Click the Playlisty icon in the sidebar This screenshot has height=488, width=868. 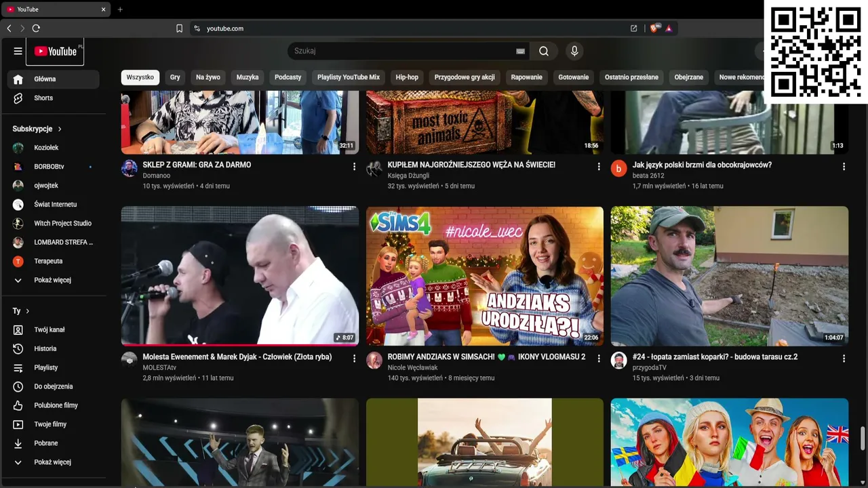point(18,368)
